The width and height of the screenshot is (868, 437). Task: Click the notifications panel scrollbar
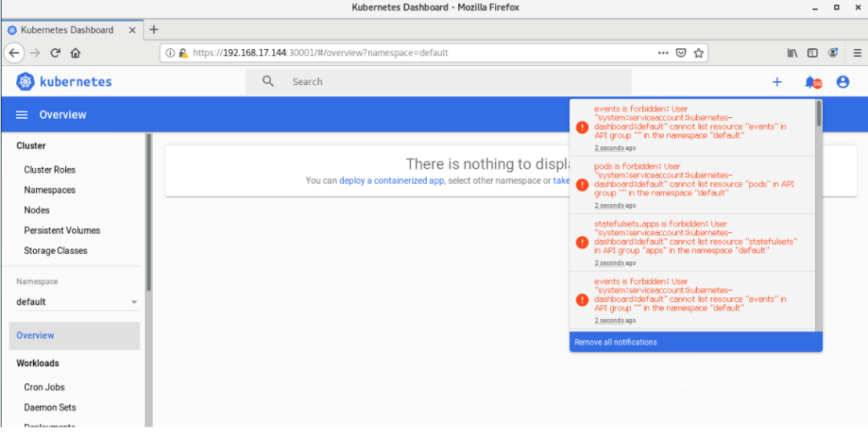[x=819, y=114]
